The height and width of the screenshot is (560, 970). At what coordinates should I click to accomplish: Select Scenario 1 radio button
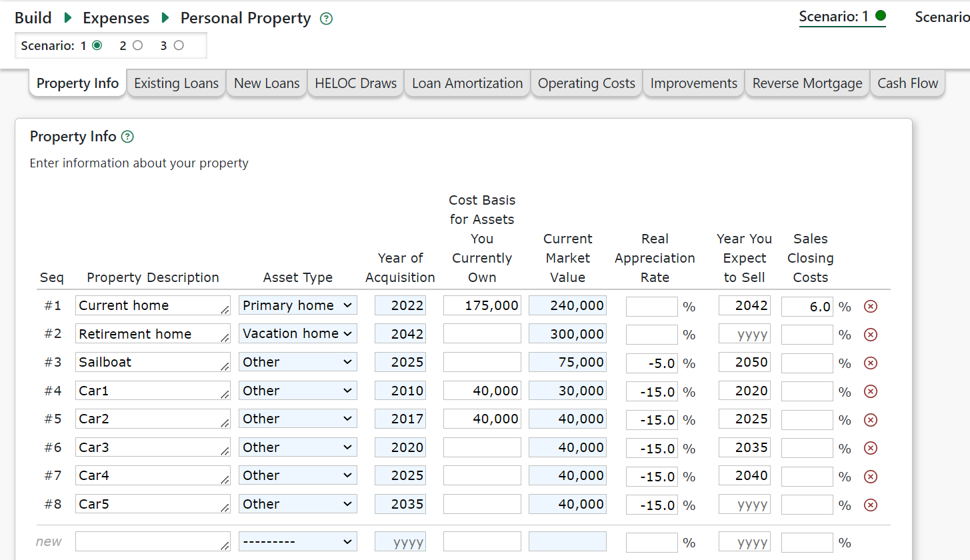point(97,45)
